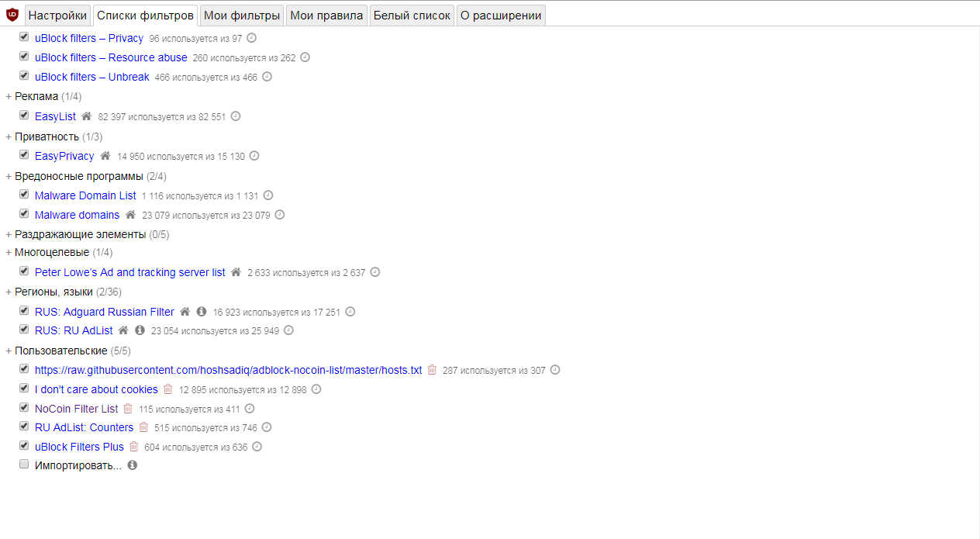Click the info icon beside RUS: RU AdList
The image size is (980, 539).
140,330
